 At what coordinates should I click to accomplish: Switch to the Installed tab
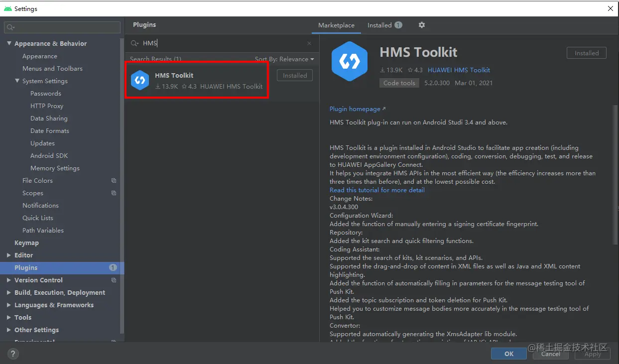[384, 25]
